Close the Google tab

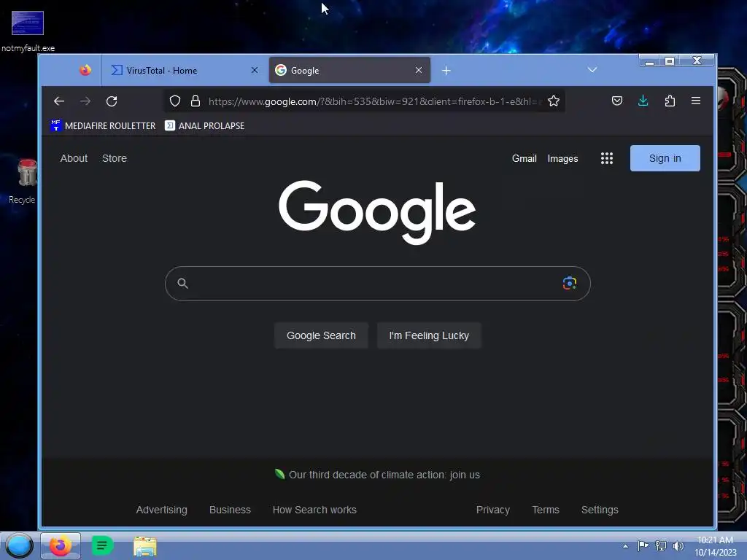(x=418, y=71)
